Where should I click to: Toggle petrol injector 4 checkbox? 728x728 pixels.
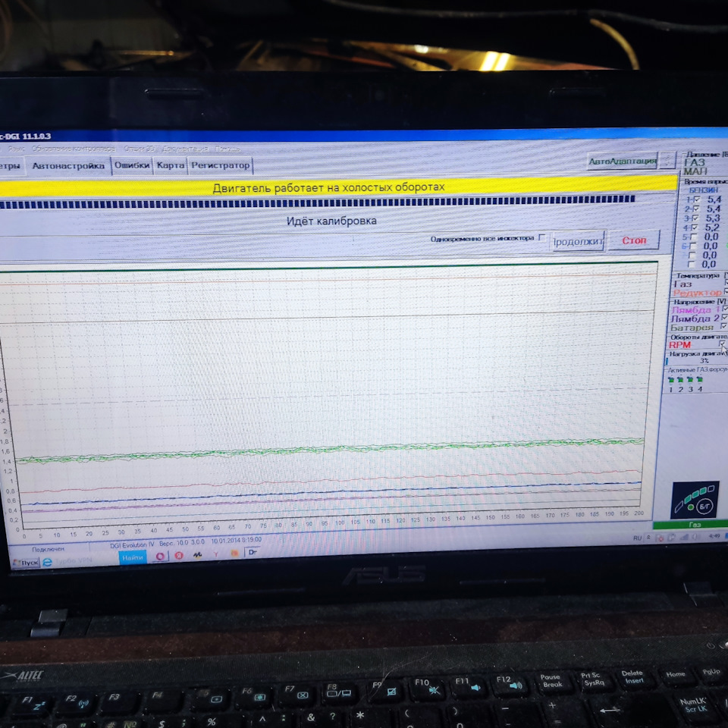(x=694, y=227)
